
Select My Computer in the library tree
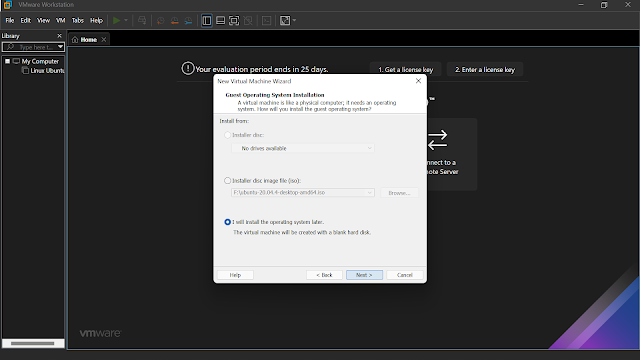point(40,61)
